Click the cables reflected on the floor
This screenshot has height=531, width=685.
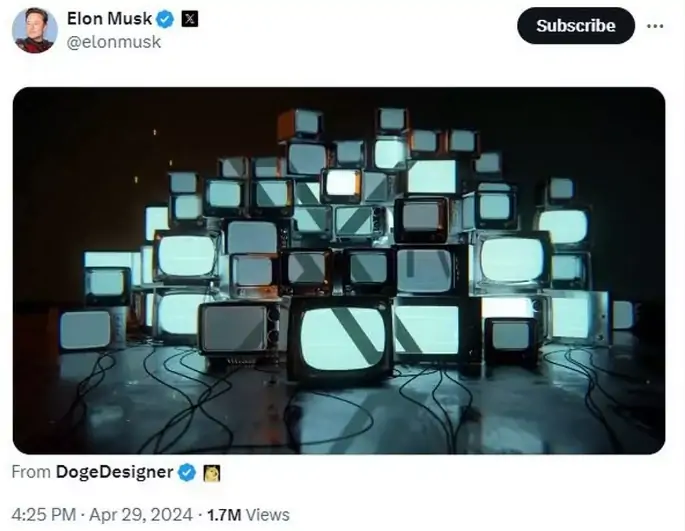coord(339,406)
